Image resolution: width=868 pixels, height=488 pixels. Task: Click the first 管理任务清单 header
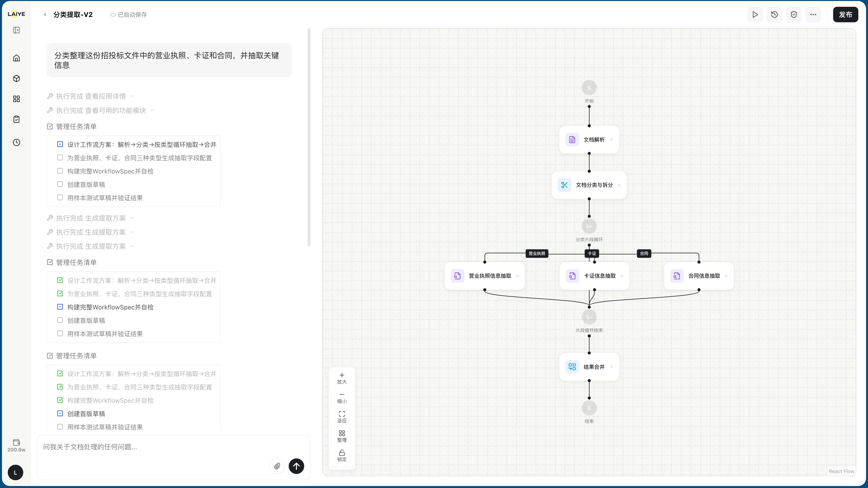[72, 127]
